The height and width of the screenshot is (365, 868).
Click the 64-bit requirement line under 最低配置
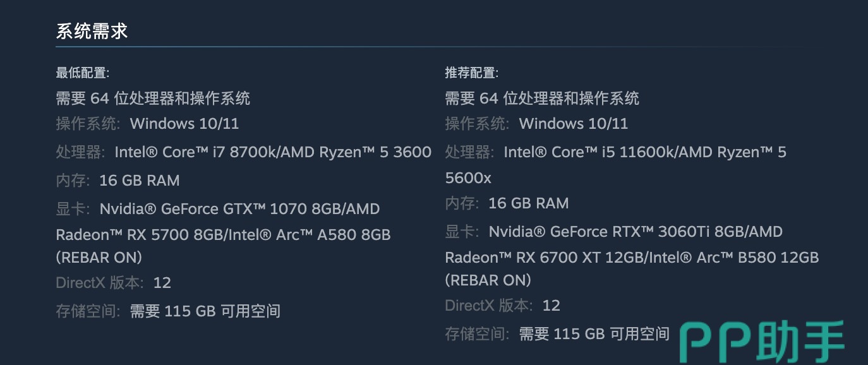coord(153,99)
